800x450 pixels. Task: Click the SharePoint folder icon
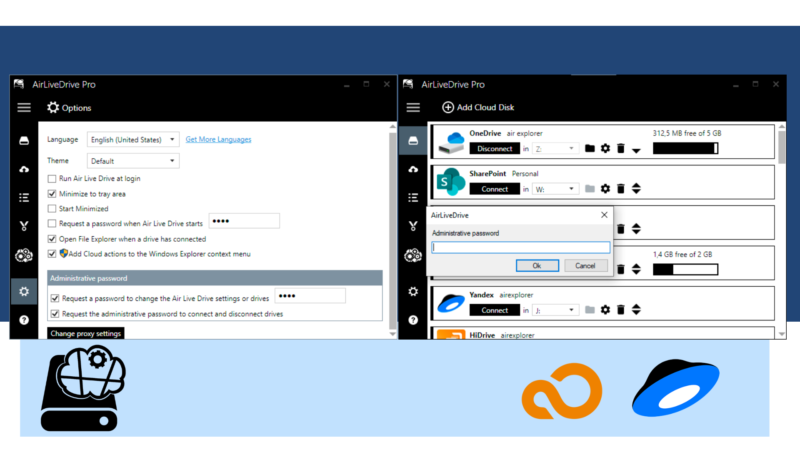[590, 189]
